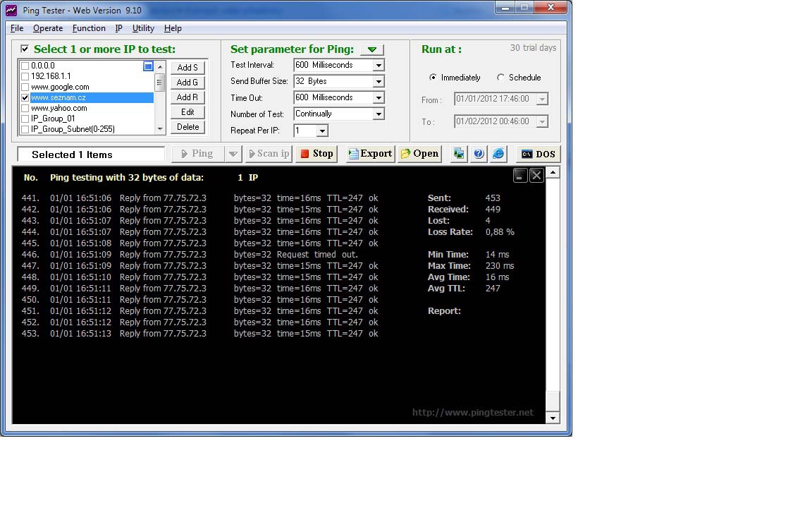Click the '30 trial days' text
This screenshot has height=508, width=812.
pos(533,48)
